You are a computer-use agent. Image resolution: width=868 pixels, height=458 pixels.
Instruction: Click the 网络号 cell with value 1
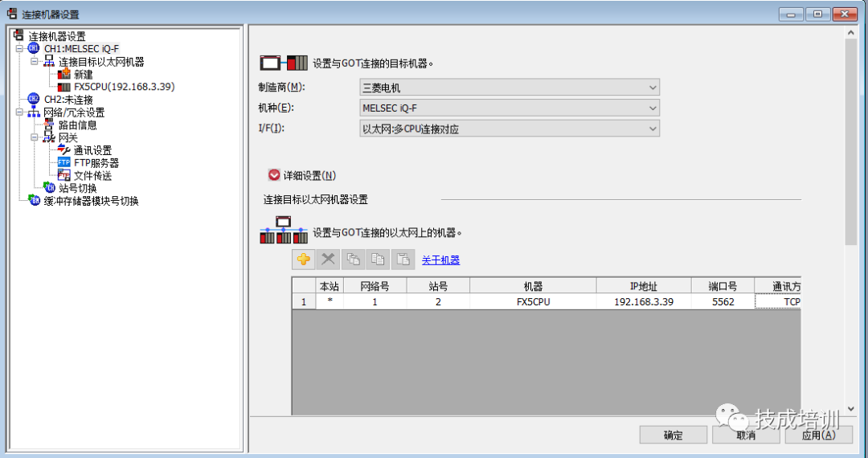click(375, 301)
